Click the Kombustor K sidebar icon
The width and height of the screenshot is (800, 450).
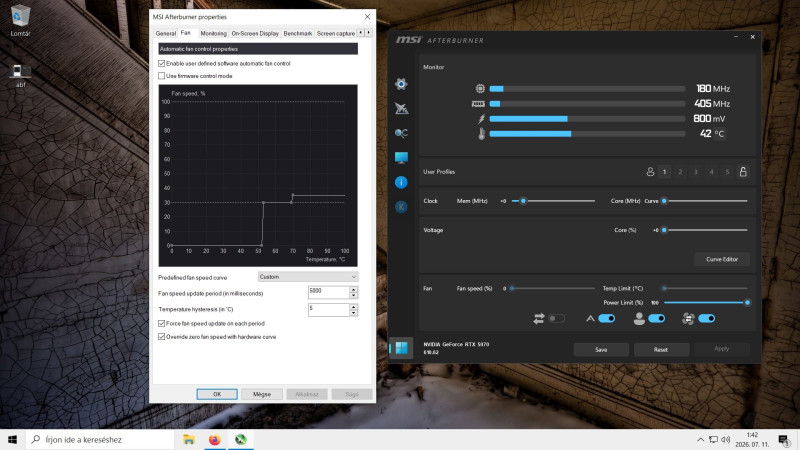tap(401, 207)
